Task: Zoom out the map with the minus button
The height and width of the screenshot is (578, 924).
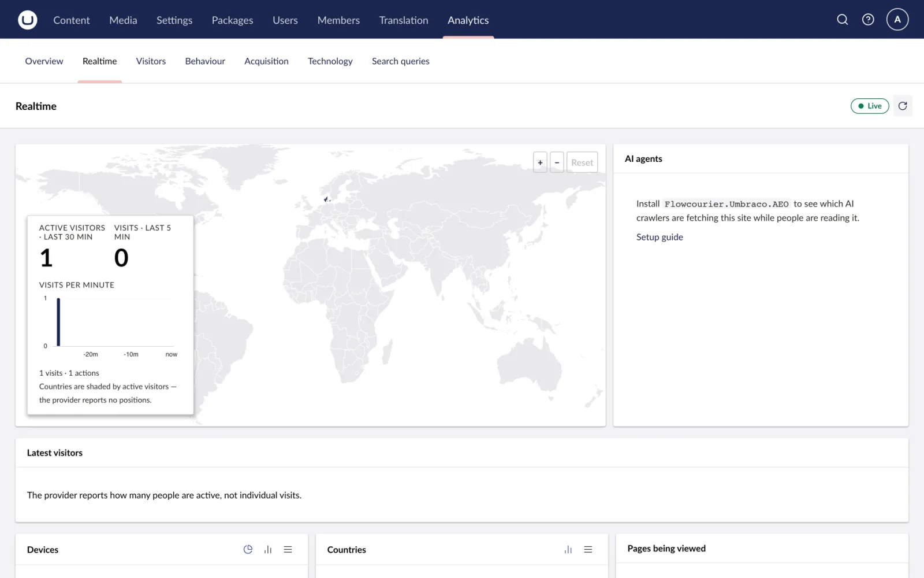Action: coord(557,162)
